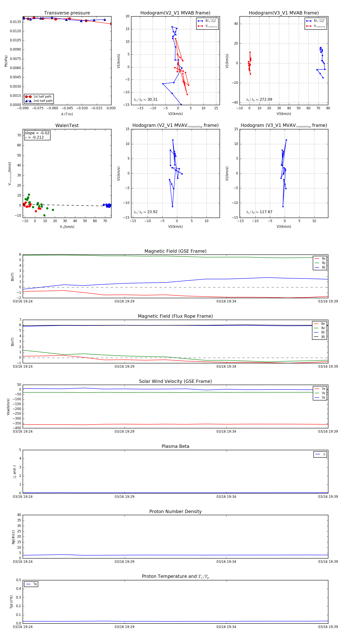Click the 'Plasma Beta' plot title
Screen dimensions: 351x644
(175, 446)
